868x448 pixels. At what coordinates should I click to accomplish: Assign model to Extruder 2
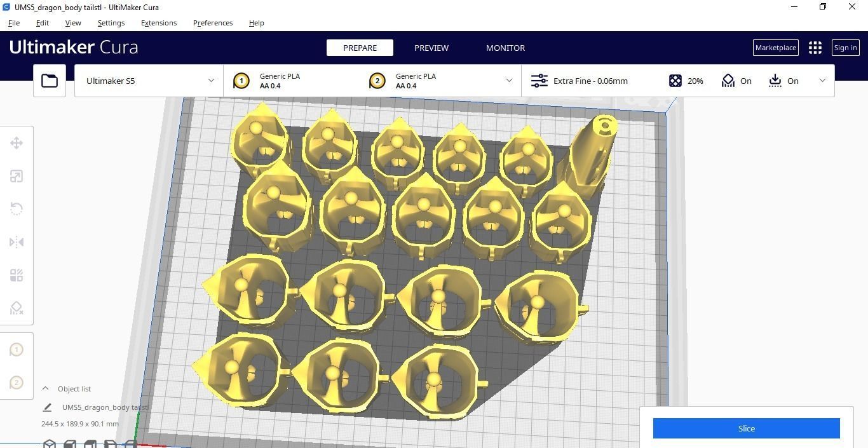pos(17,383)
